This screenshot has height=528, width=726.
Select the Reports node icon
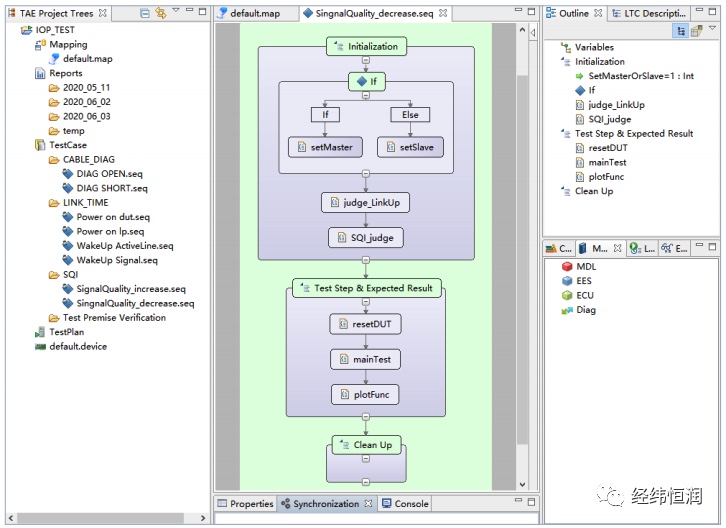tap(40, 74)
